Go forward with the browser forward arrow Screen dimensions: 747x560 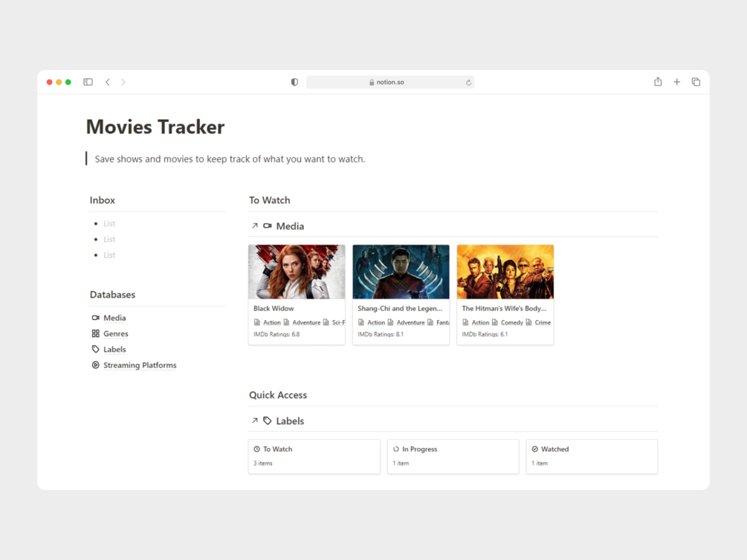click(123, 82)
